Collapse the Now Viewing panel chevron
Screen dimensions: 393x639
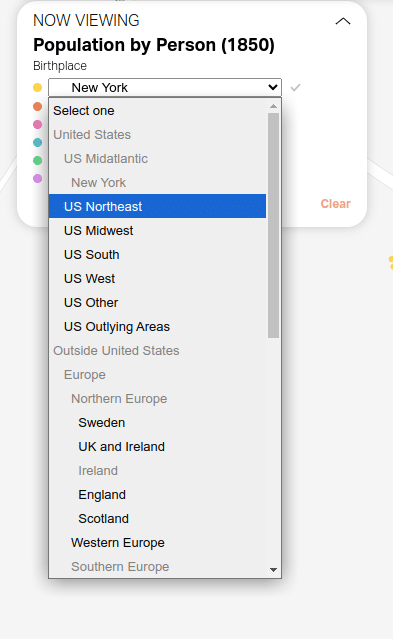342,21
